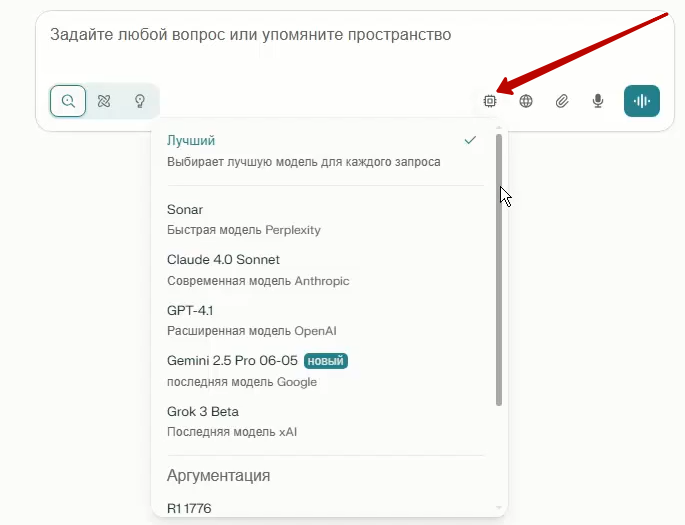Image resolution: width=685 pixels, height=525 pixels.
Task: Click the 'Быстрая модель Perplexity' description
Action: pos(244,230)
